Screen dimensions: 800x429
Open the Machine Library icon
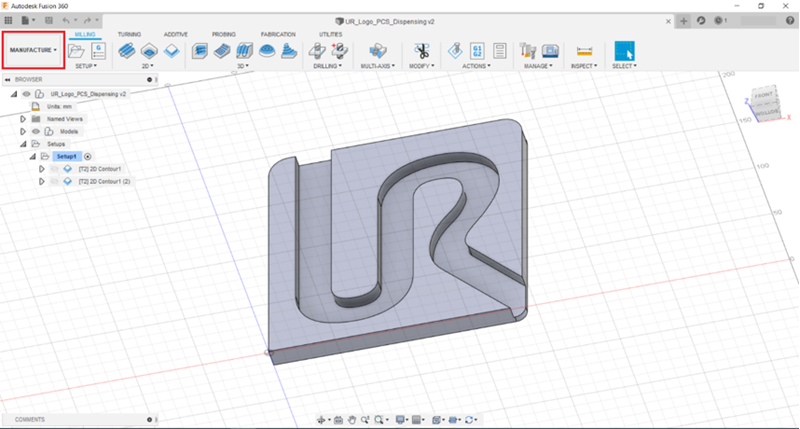coord(550,51)
